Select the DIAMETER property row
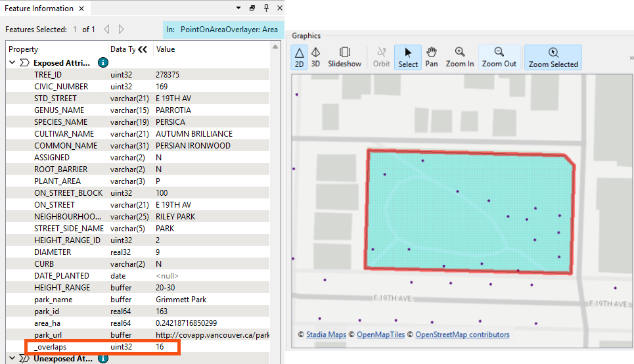 point(137,252)
